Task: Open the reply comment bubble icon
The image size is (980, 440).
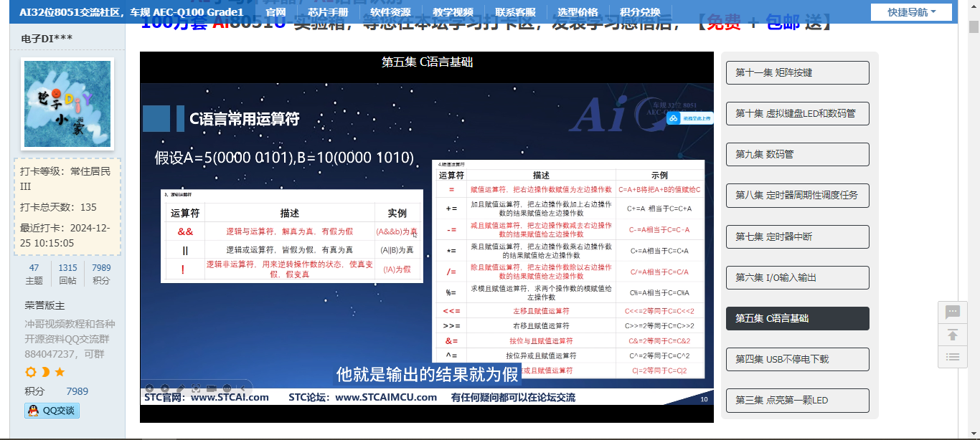Action: tap(953, 312)
